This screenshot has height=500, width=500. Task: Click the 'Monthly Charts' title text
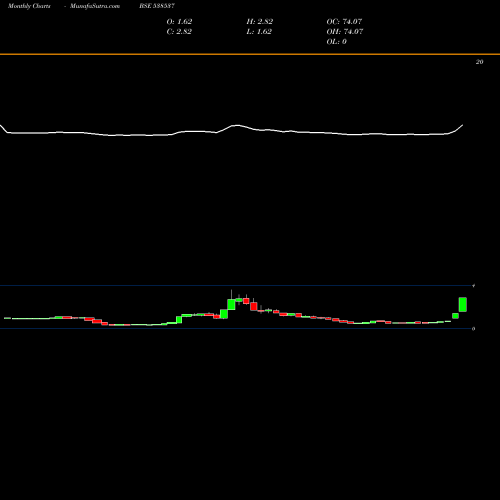pos(29,6)
